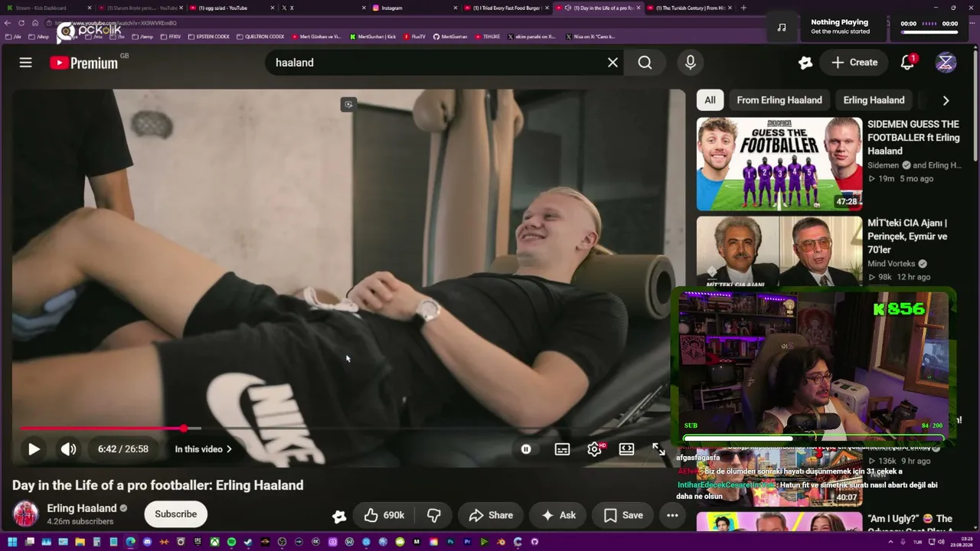Open the Windows Start menu
This screenshot has height=551, width=980.
(12, 542)
